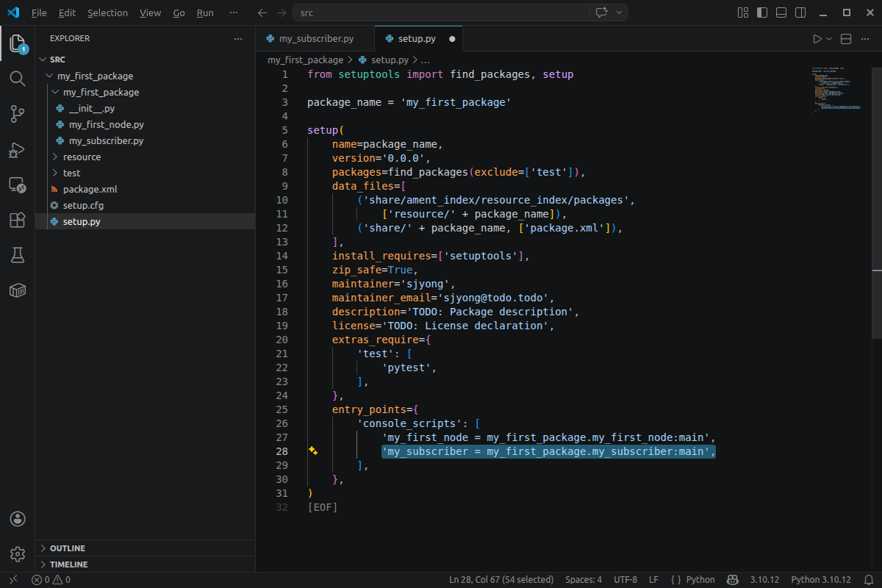Screen dimensions: 882x588
Task: Click the Copilot status bar icon
Action: tap(732, 579)
